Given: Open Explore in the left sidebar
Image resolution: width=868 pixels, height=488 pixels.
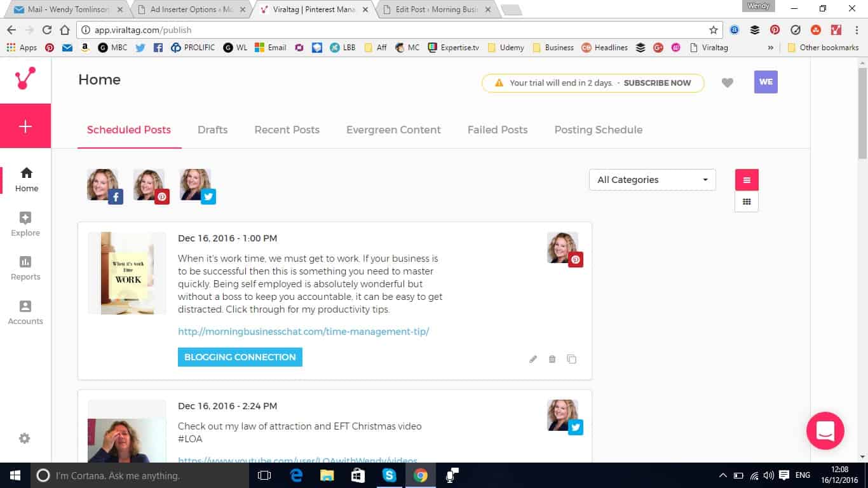Looking at the screenshot, I should 25,224.
